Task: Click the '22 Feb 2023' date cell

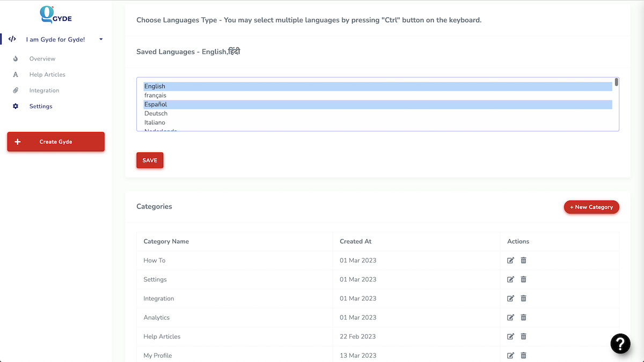Action: [358, 337]
